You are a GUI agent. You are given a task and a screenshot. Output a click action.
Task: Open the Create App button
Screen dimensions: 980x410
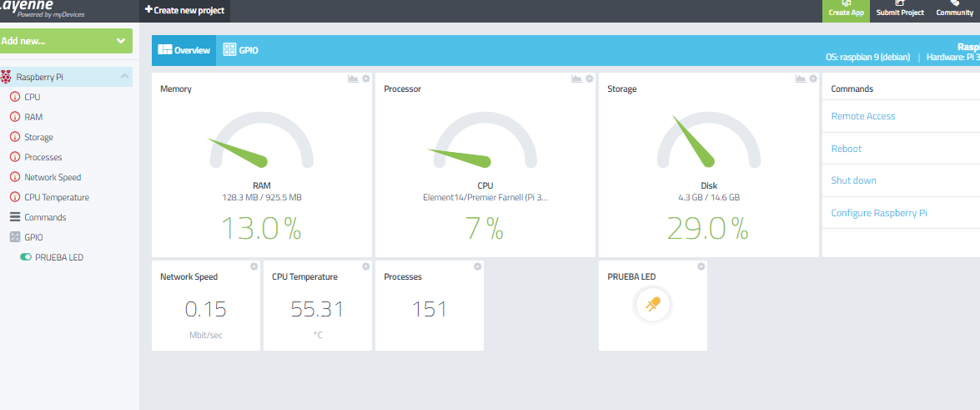[846, 11]
